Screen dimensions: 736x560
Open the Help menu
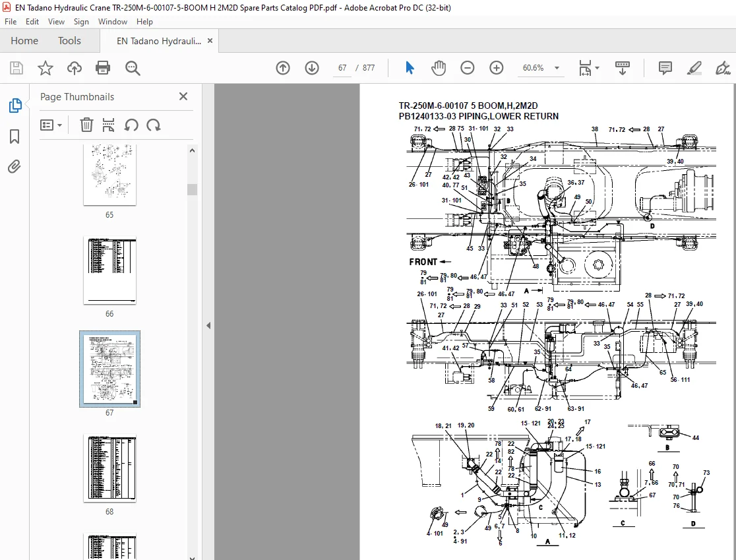tap(144, 22)
